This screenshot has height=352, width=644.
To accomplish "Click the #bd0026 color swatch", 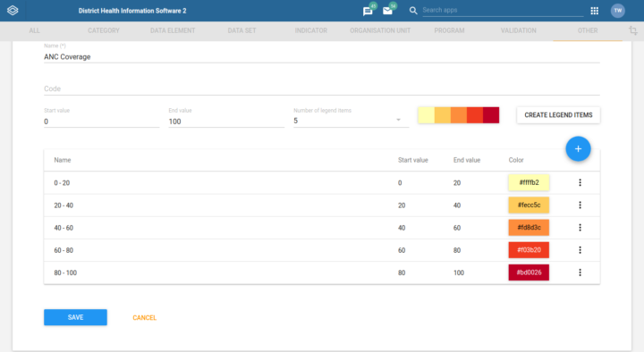I will tap(529, 272).
